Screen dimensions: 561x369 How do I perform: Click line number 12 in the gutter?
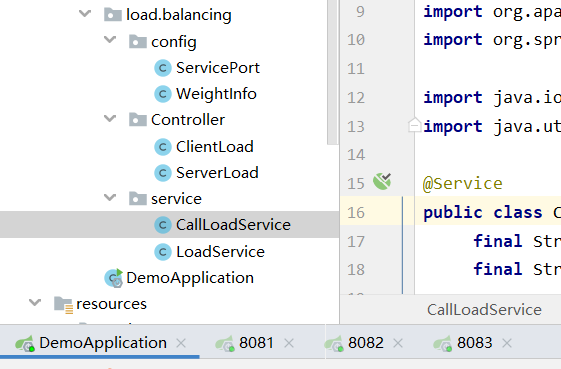[356, 97]
